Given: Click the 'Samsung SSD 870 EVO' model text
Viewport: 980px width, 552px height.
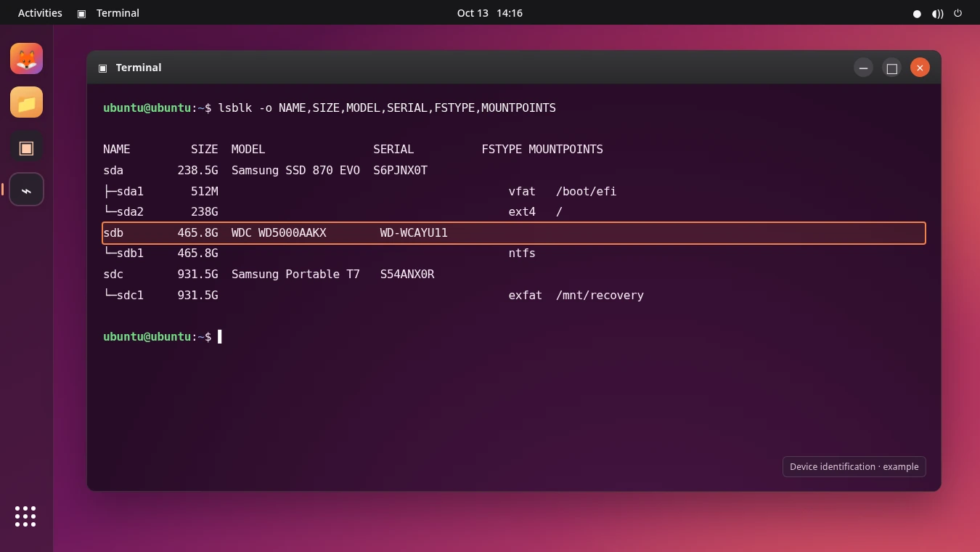Looking at the screenshot, I should pos(295,170).
